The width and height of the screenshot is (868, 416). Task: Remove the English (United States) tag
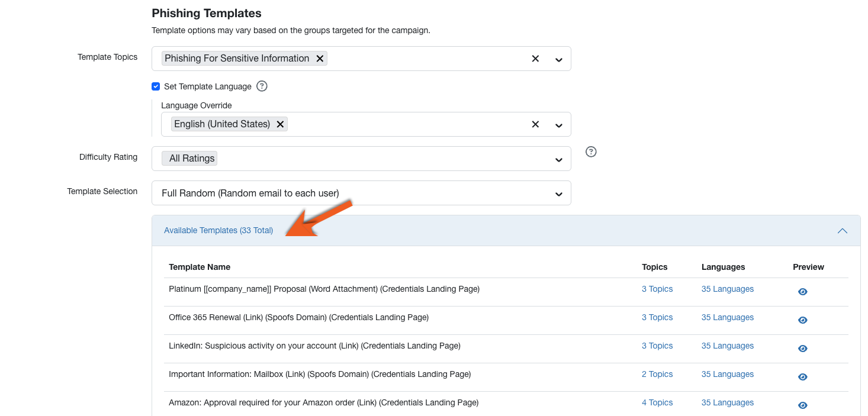[280, 124]
